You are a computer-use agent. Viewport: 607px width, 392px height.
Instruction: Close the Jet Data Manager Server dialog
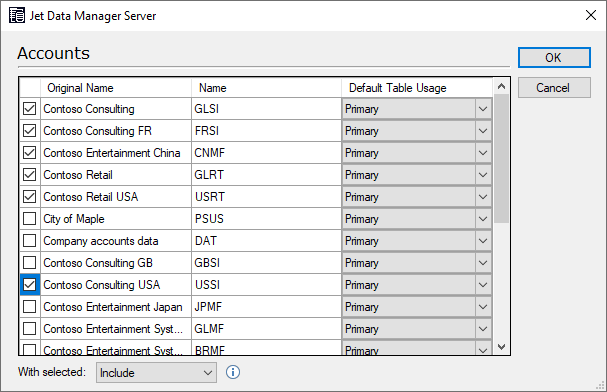pyautogui.click(x=591, y=15)
